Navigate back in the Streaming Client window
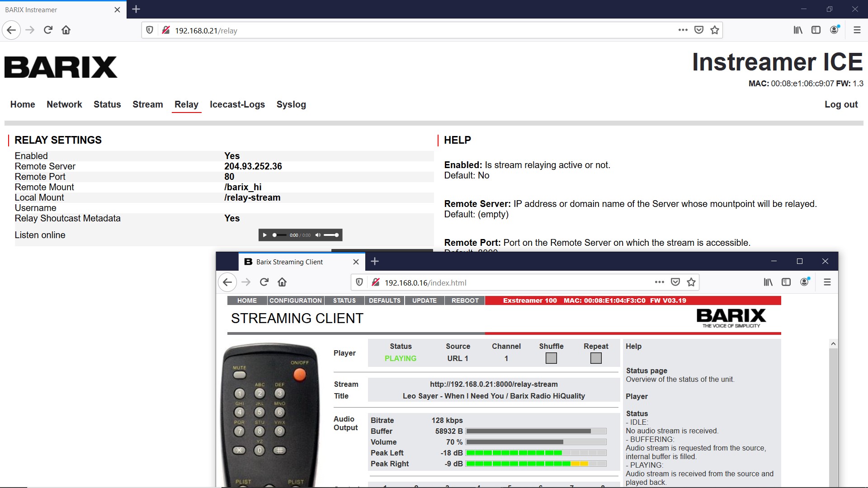Image resolution: width=868 pixels, height=488 pixels. point(227,282)
